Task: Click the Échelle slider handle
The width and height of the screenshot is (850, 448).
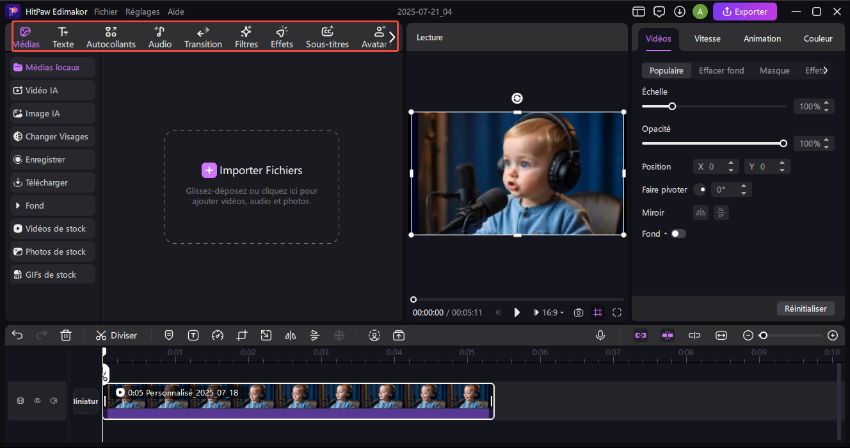Action: 672,106
